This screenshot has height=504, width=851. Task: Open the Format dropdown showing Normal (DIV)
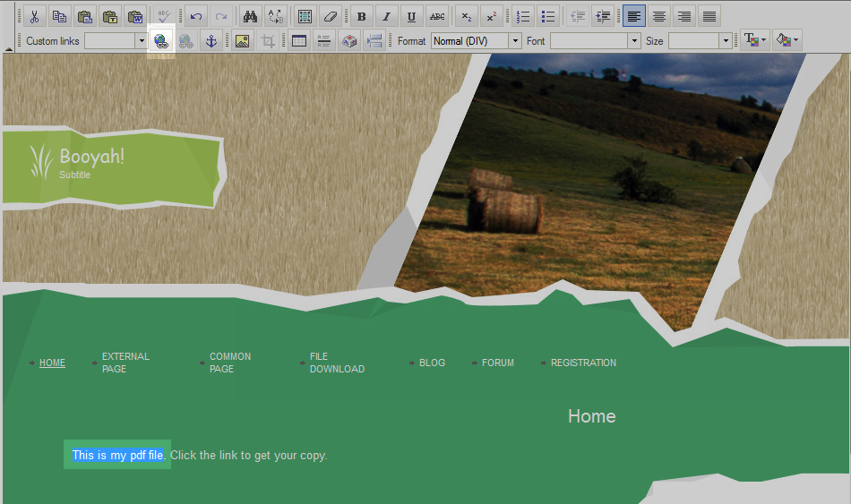pyautogui.click(x=514, y=41)
